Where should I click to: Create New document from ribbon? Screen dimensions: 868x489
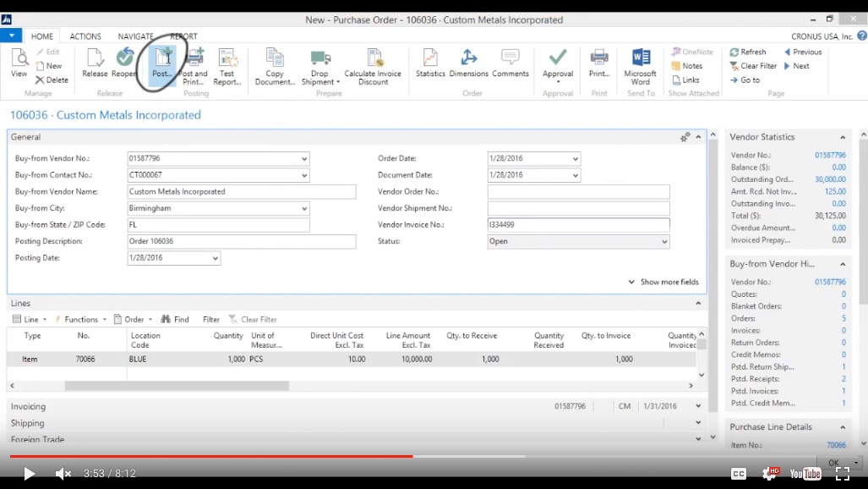pos(49,65)
